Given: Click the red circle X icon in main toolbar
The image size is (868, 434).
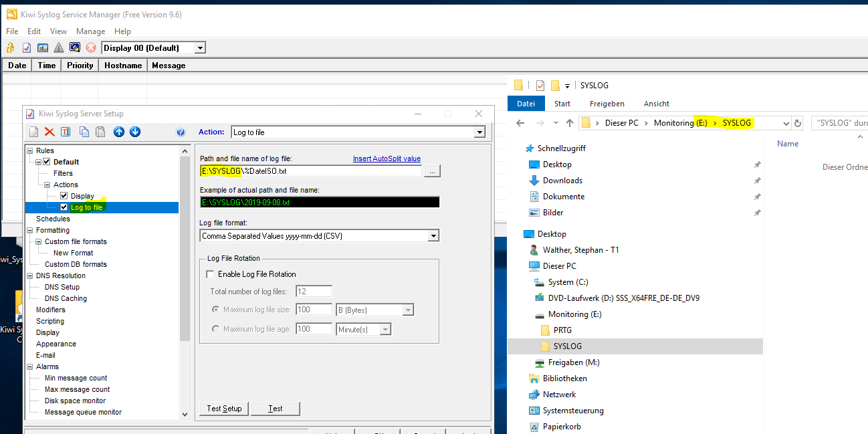Looking at the screenshot, I should coord(91,47).
